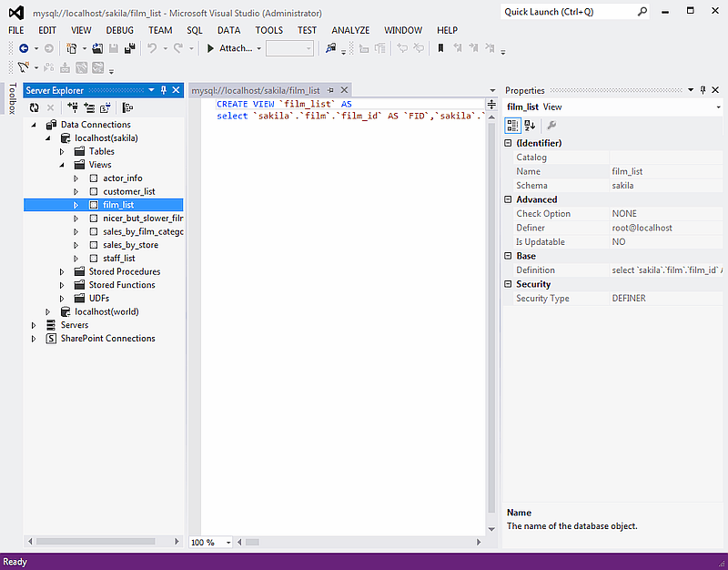Image resolution: width=728 pixels, height=570 pixels.
Task: Expand the actor_info view
Action: (76, 178)
